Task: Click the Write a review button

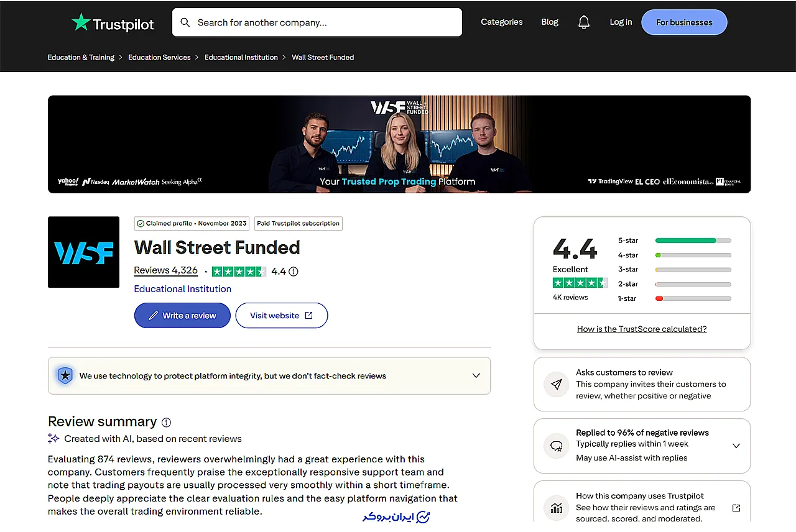Action: click(182, 316)
